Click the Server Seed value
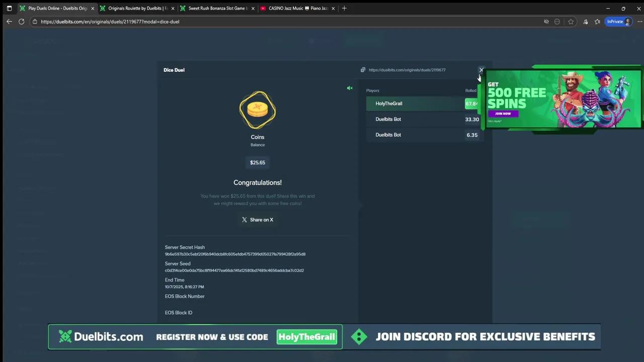This screenshot has height=362, width=644. pos(234,270)
